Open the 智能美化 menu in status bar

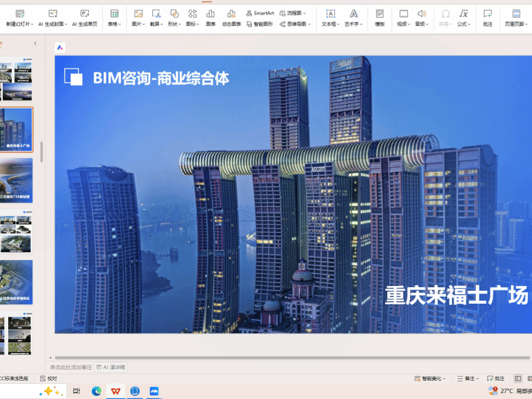click(x=430, y=378)
